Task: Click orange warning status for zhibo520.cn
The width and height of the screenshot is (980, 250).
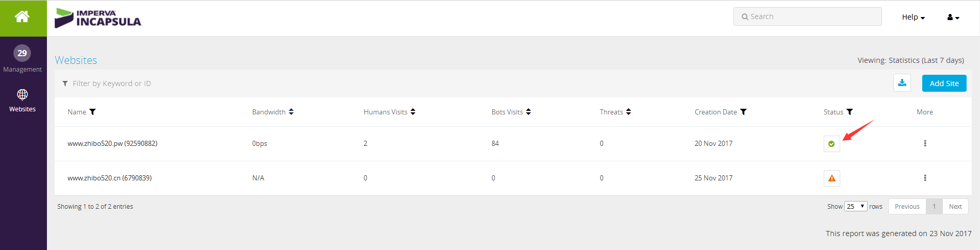Action: [831, 178]
